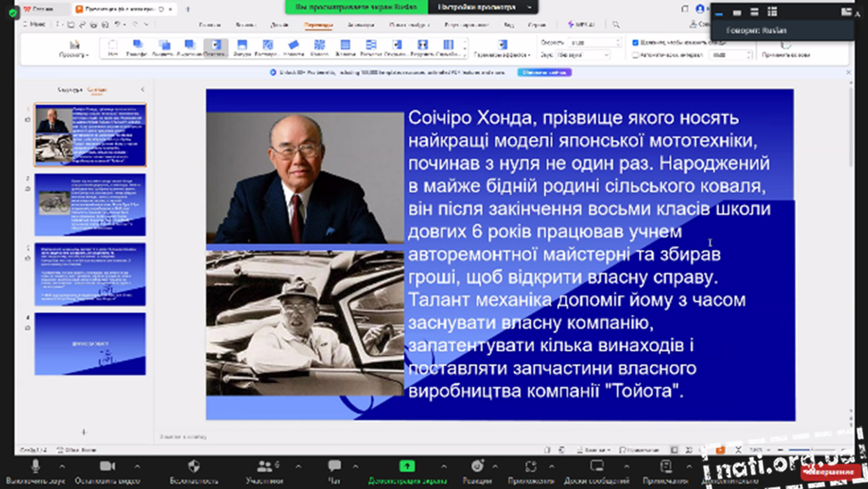Screen dimensions: 868x489
Task: Open WPS AI in the ribbon
Action: [x=581, y=24]
